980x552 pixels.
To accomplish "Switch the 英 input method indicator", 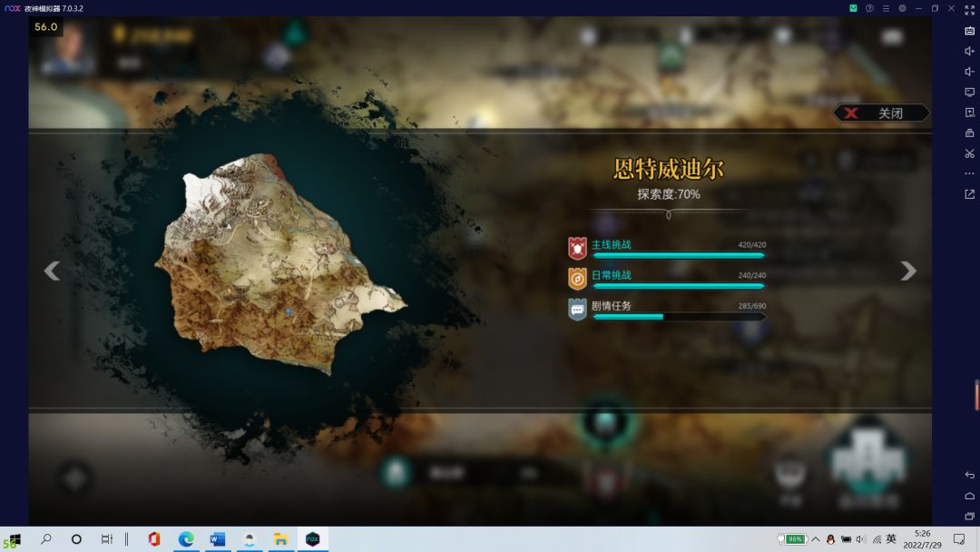I will pos(891,539).
